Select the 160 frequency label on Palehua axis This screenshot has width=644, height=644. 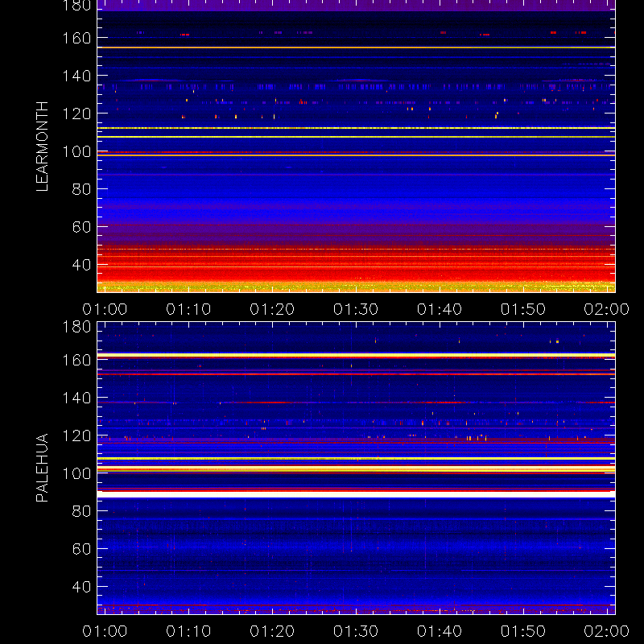pyautogui.click(x=76, y=360)
